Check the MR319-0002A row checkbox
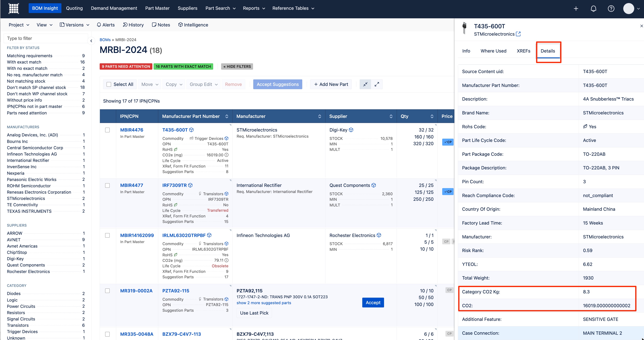The image size is (644, 340). pos(107,291)
